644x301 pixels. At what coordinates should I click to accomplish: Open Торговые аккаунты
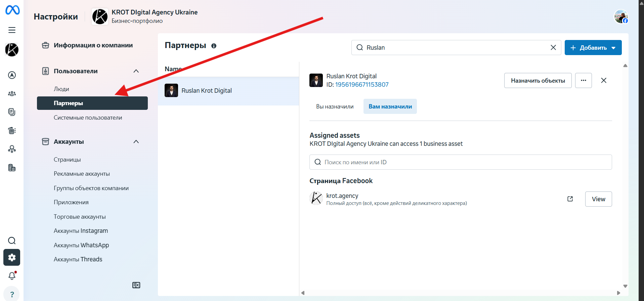coord(80,217)
